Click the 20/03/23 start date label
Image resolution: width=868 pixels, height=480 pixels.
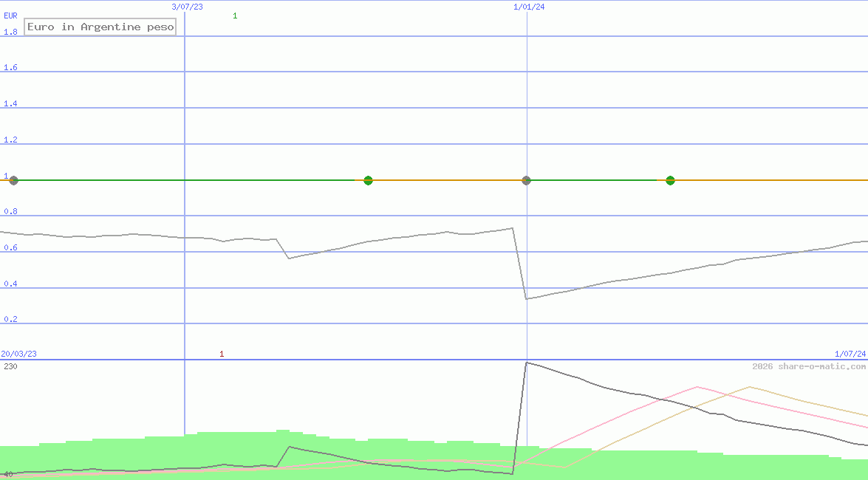tap(18, 354)
